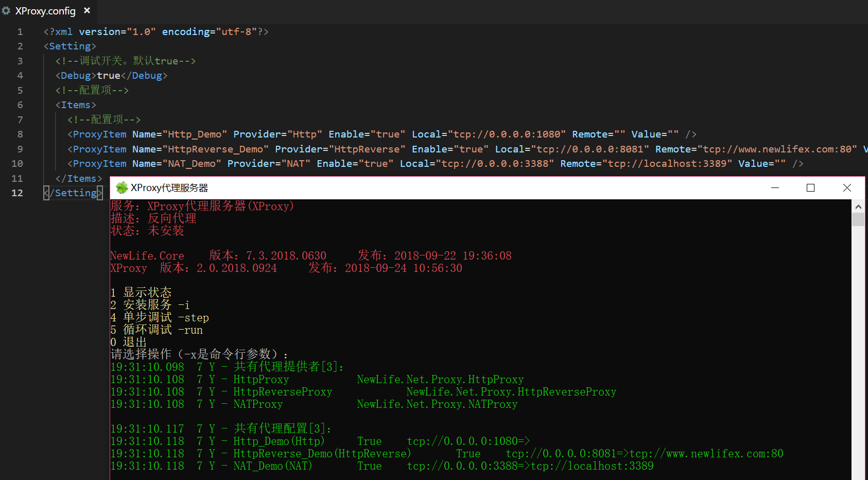Screen dimensions: 868x480
Task: Click the opening <Items> tag on line 6
Action: point(76,105)
